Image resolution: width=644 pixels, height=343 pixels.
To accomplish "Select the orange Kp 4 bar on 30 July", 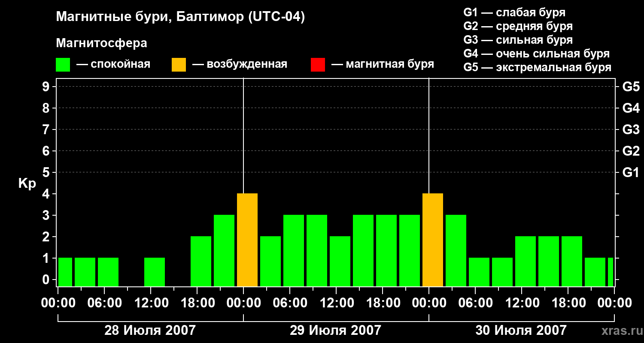I will tap(433, 240).
